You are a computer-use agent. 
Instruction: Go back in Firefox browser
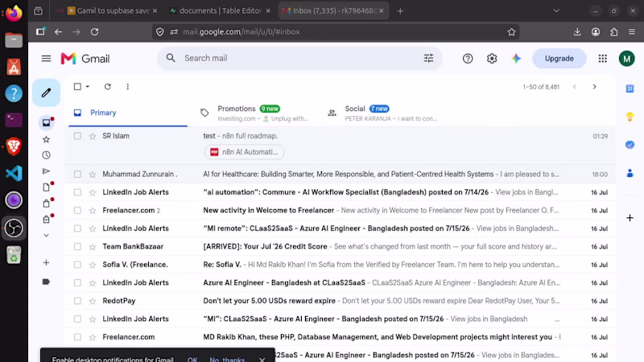tap(58, 31)
